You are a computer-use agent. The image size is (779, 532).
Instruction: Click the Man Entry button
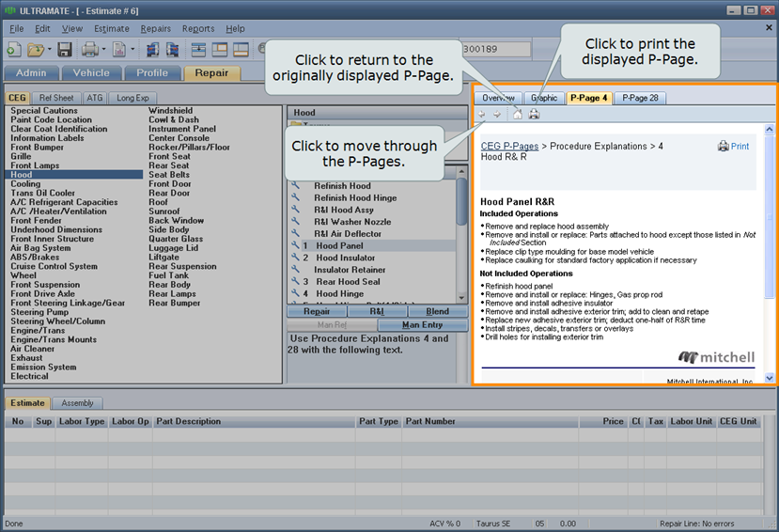coord(421,325)
